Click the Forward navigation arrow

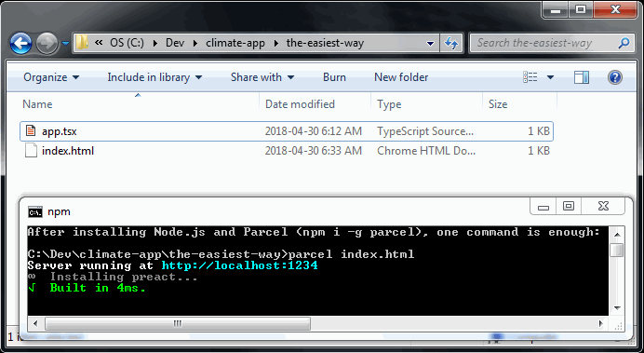pos(47,43)
